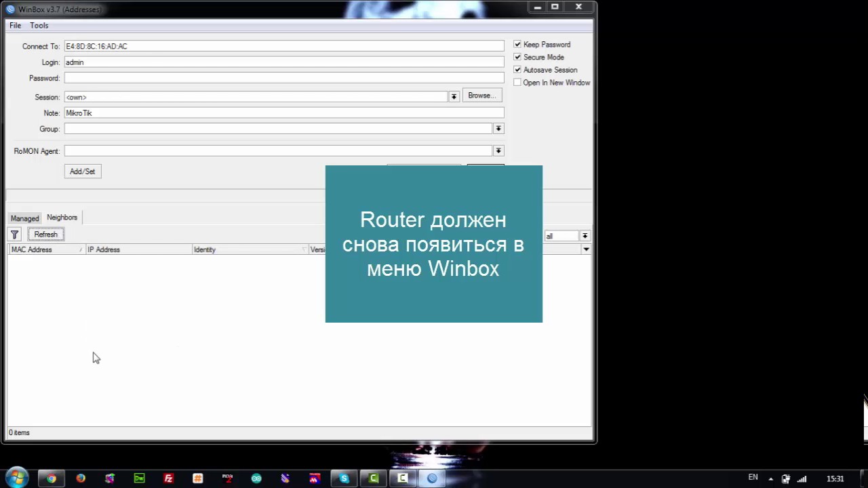Sort by Identity column

tap(250, 249)
